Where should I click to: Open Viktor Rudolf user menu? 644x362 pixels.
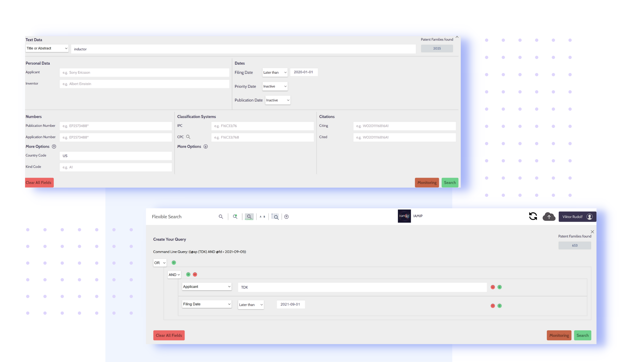tap(577, 217)
